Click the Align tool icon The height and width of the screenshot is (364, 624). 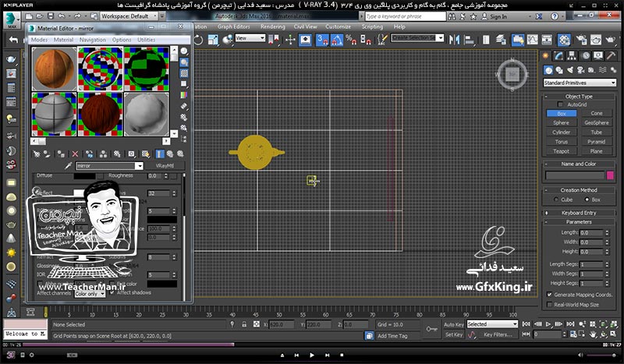tap(470, 40)
